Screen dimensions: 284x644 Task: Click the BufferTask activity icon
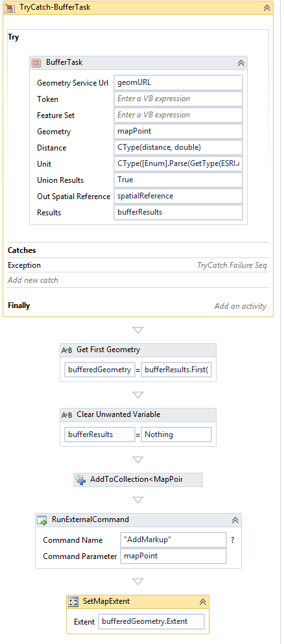click(36, 62)
